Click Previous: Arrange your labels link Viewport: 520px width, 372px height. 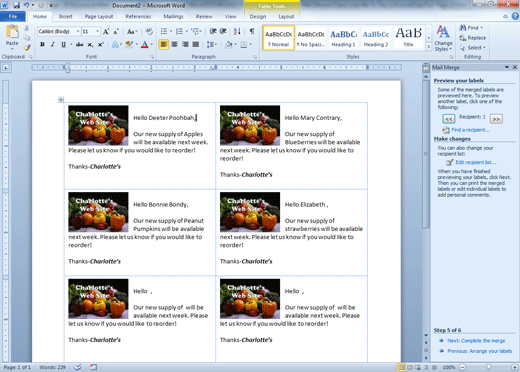[x=479, y=351]
